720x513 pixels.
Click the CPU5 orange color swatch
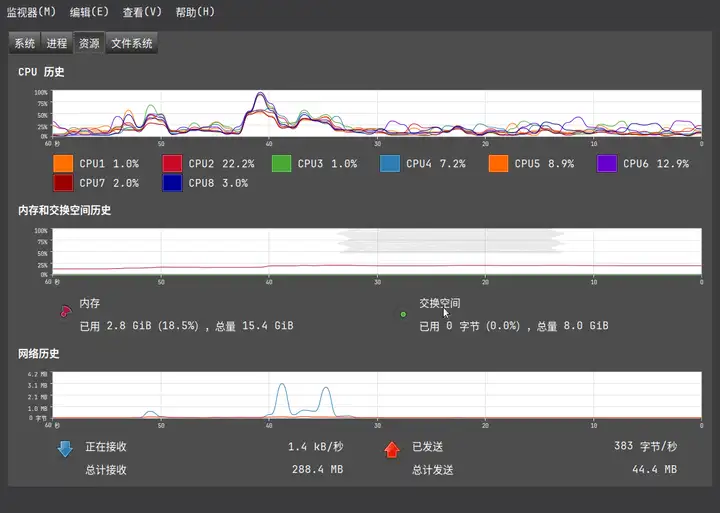498,163
